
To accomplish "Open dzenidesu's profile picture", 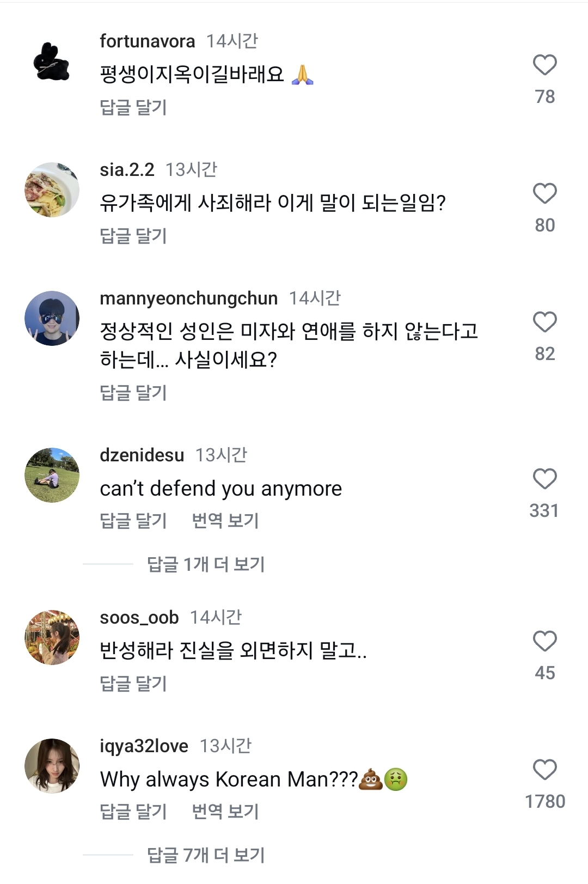I will [52, 475].
